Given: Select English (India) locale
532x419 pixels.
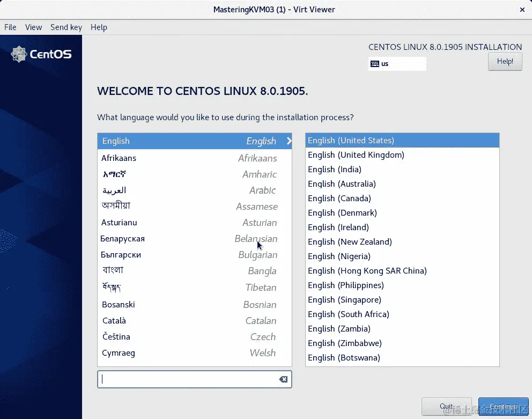Looking at the screenshot, I should pos(402,170).
